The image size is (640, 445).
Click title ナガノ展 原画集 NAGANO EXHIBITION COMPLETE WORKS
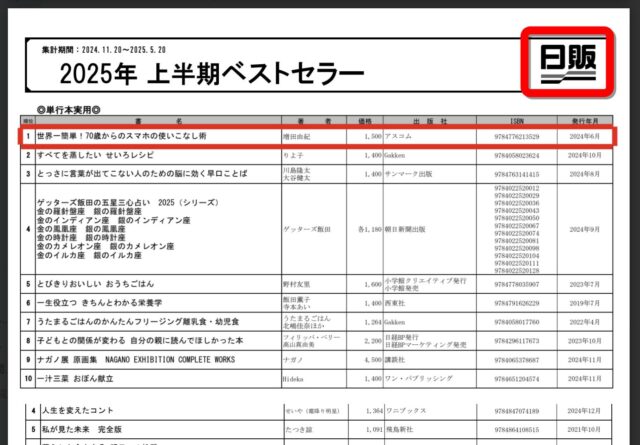136,360
